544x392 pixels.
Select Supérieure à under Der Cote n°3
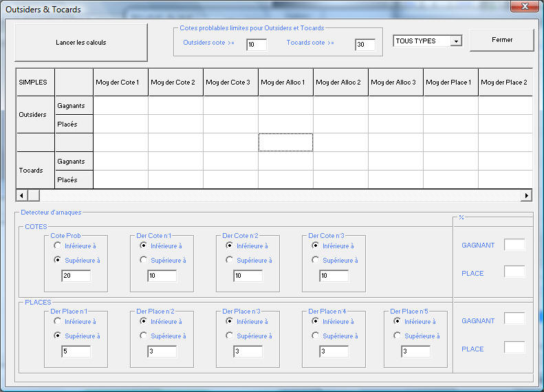pos(316,261)
